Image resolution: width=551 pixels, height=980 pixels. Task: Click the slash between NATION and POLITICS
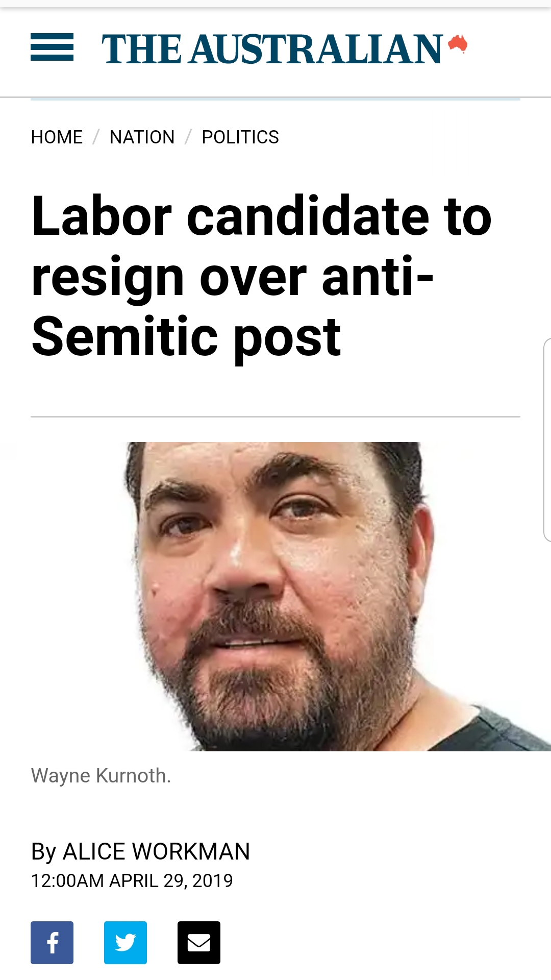coord(188,137)
